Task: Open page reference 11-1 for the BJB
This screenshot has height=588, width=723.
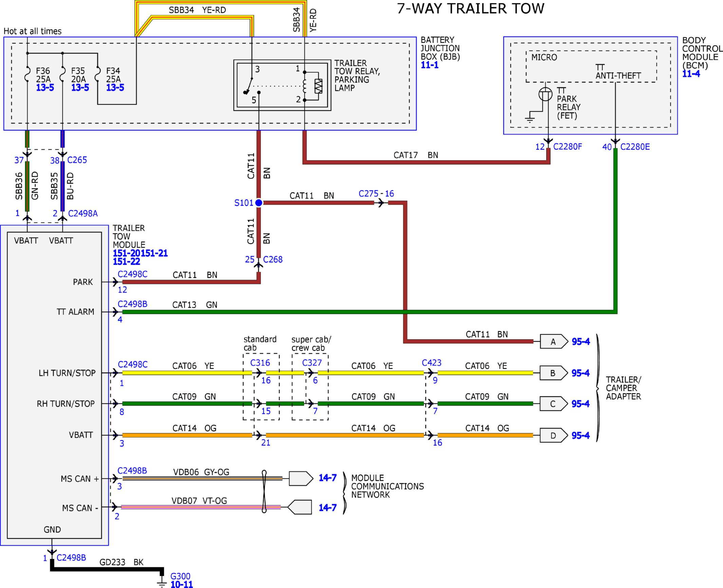Action: tap(430, 65)
